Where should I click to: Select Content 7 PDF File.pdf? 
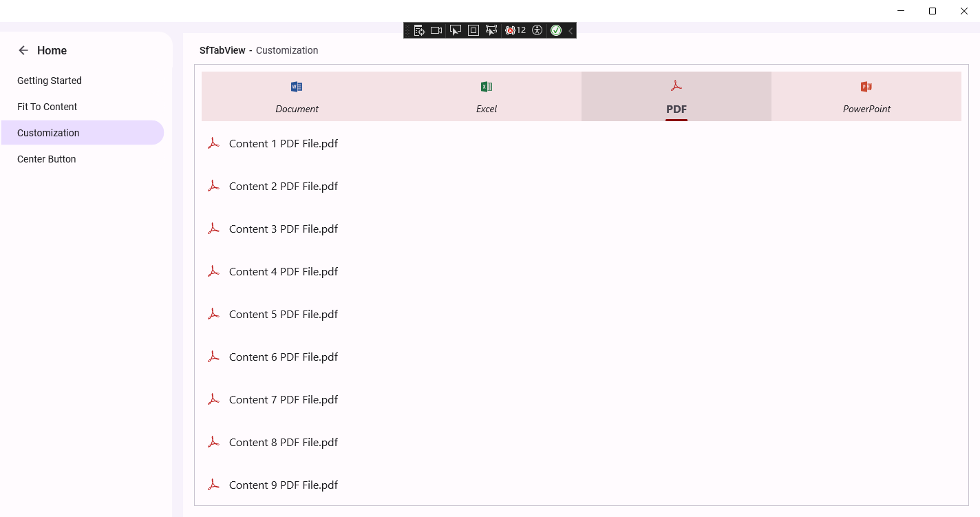click(284, 399)
